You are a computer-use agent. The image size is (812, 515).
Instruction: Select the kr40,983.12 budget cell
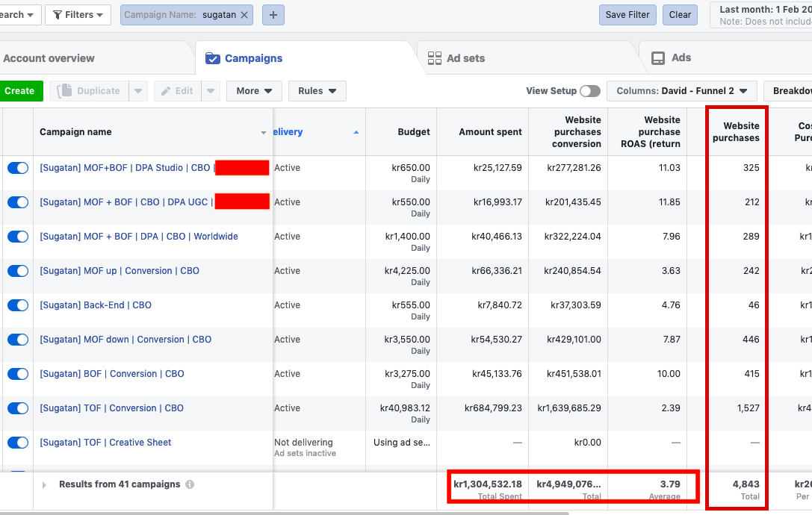pos(405,408)
